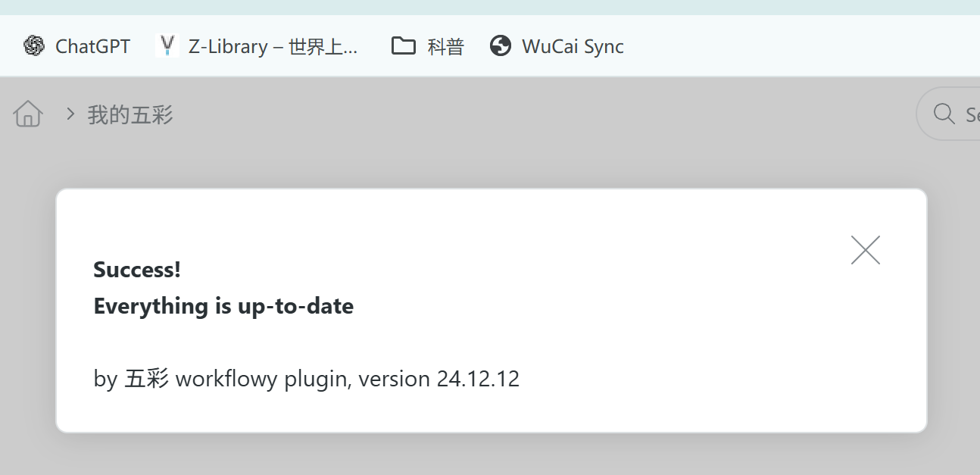Open the WuCai Sync bookmark text
980x475 pixels.
coord(573,46)
